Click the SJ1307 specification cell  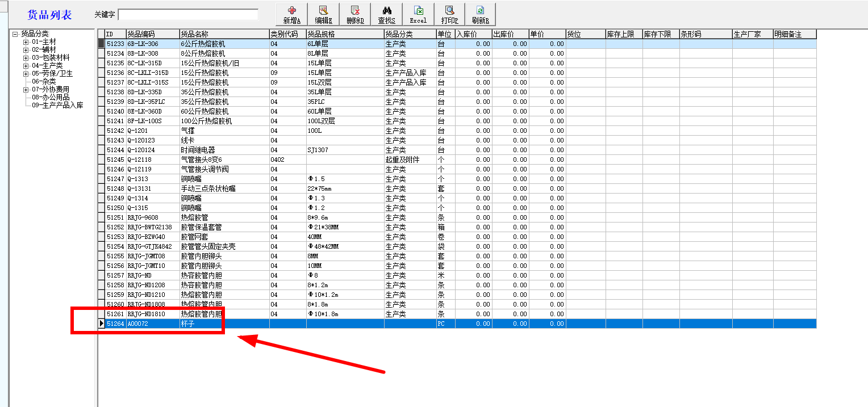(345, 150)
